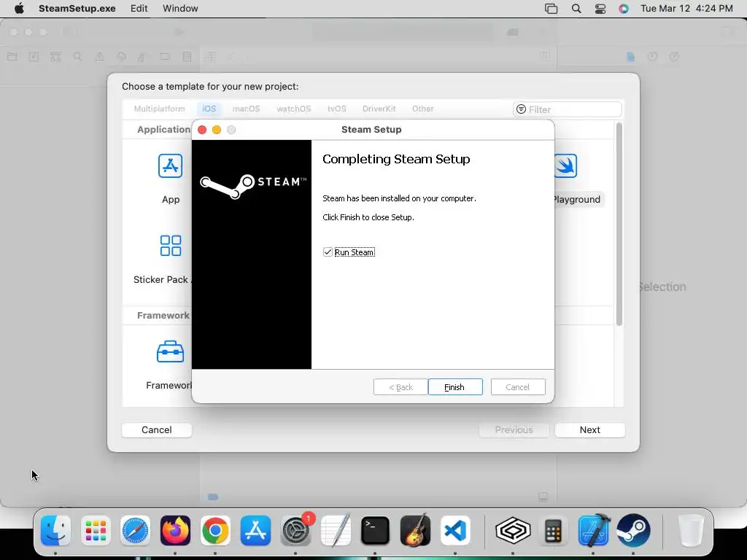Click the template list scrollbar
Image resolution: width=747 pixels, height=560 pixels.
619,224
